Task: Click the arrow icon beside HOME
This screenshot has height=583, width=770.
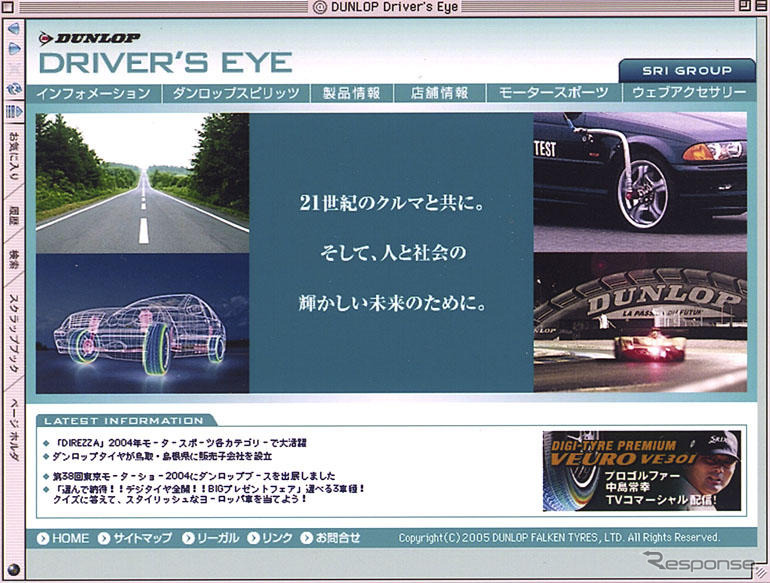Action: click(x=43, y=538)
